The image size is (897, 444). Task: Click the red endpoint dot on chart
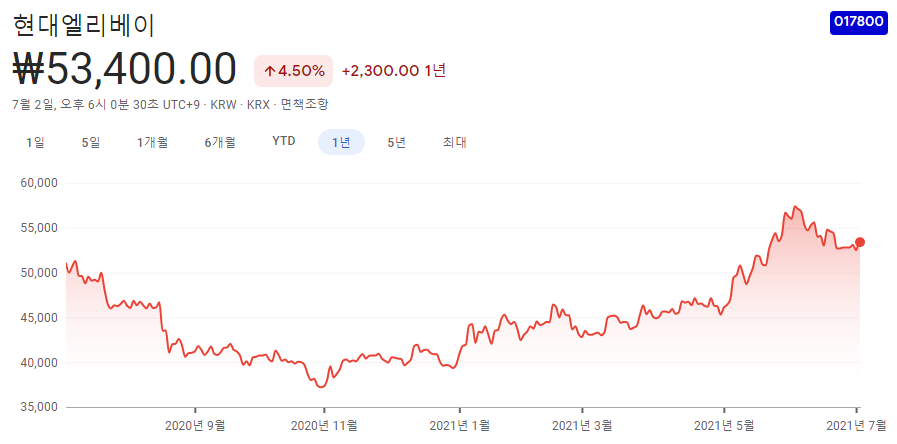(860, 243)
